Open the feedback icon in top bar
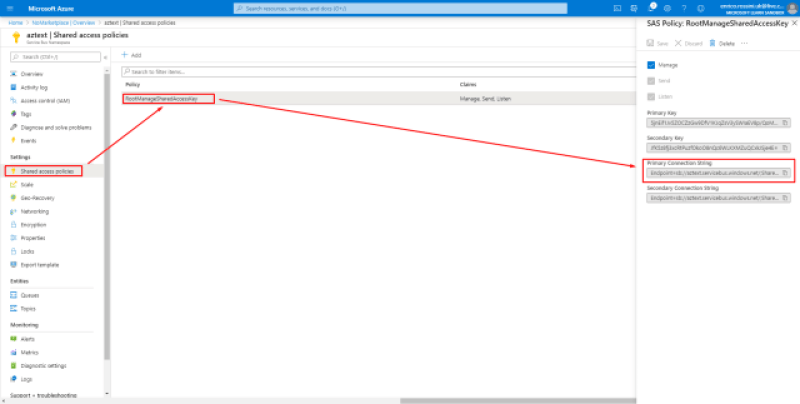Screen dimensions: 800x404 coord(701,9)
